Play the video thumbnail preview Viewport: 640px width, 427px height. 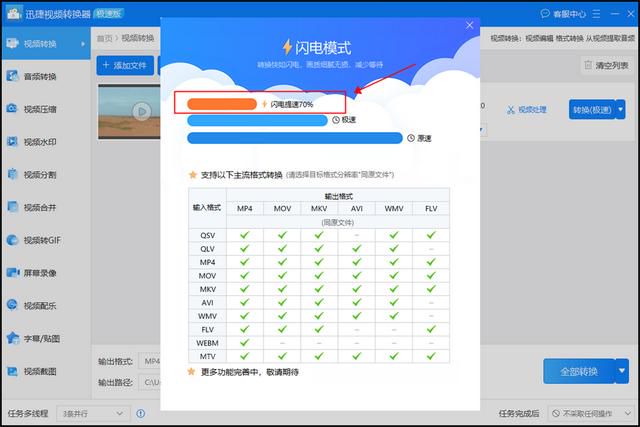point(142,111)
